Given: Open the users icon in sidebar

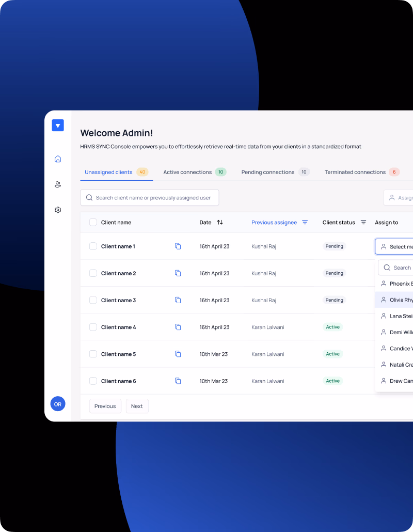Looking at the screenshot, I should pos(58,184).
